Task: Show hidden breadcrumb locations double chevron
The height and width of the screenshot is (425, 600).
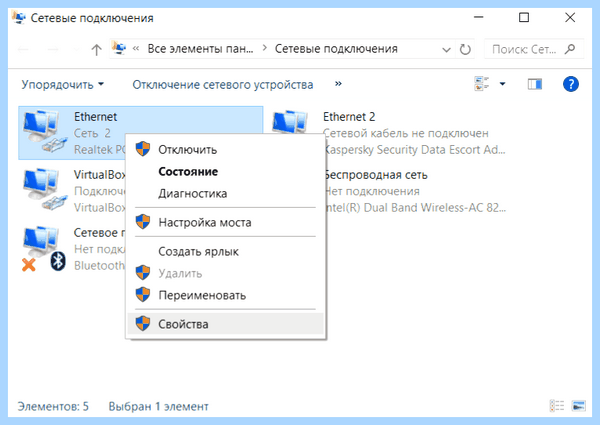Action: pos(136,49)
